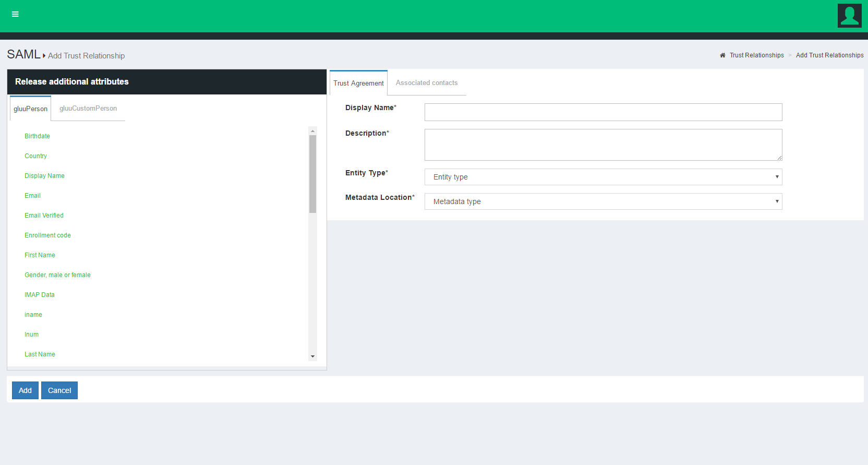
Task: Click scrollbar up arrow in attributes list
Action: (312, 131)
